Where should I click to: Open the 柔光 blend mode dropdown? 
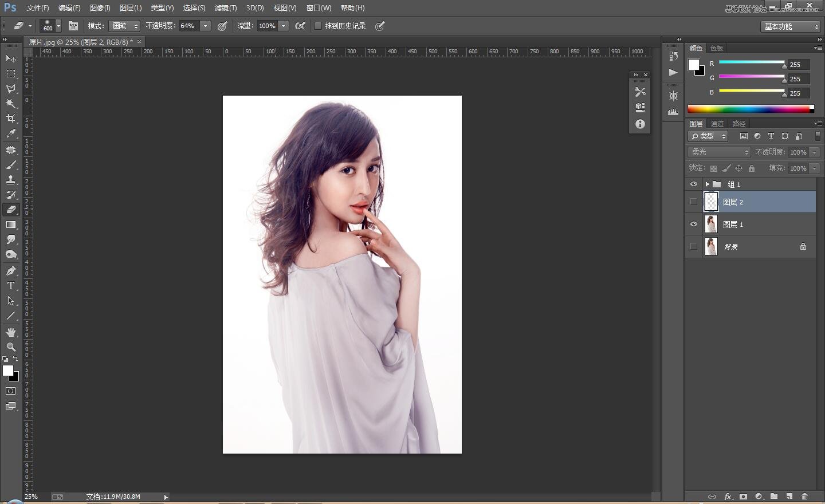(718, 152)
